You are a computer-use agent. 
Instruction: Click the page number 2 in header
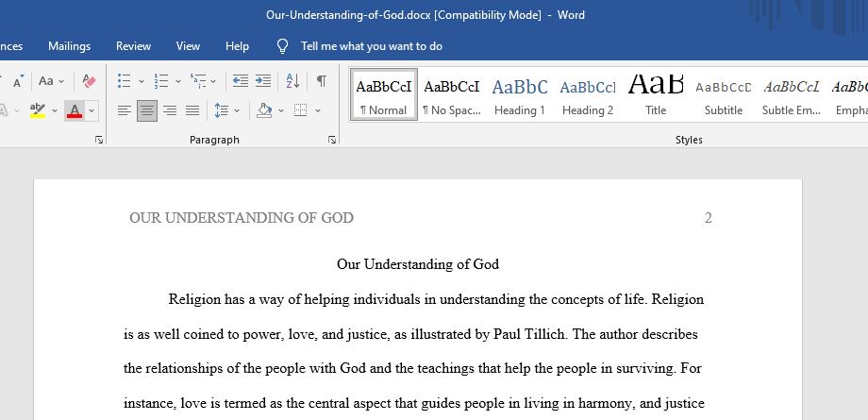pyautogui.click(x=708, y=218)
